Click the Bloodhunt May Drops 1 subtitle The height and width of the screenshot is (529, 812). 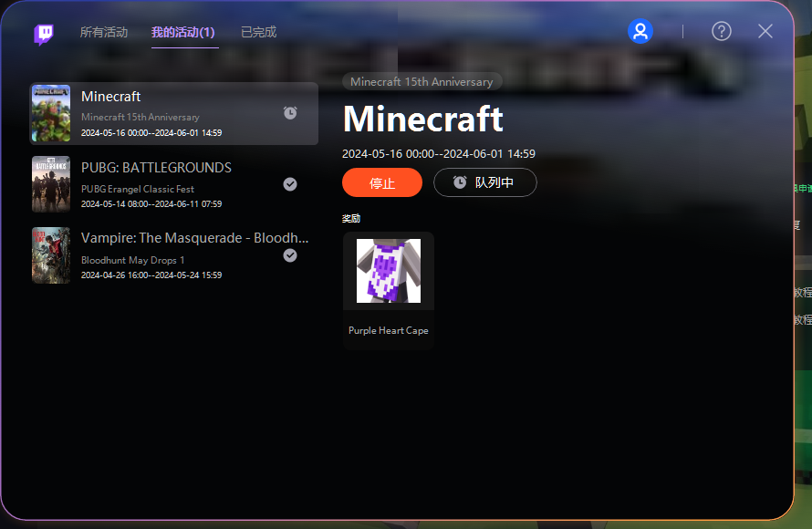[133, 260]
